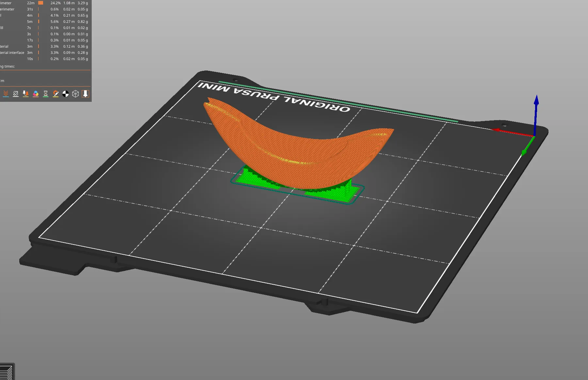Toggle the orange double-chevron legend icon
This screenshot has height=380, width=588.
coord(6,94)
